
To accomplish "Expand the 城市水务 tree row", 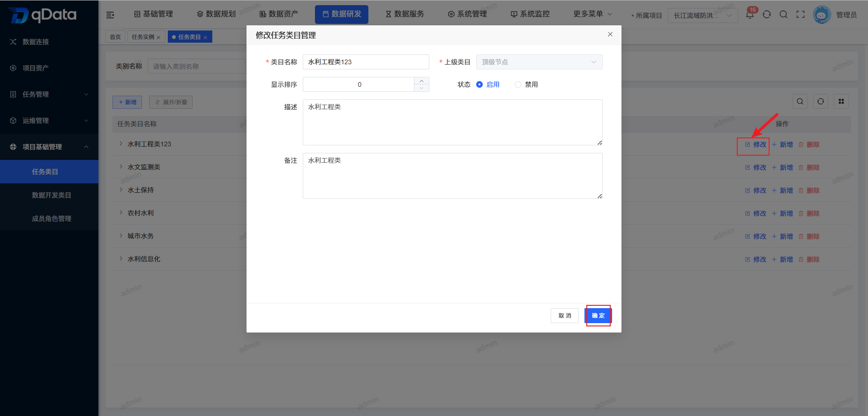I will click(120, 236).
